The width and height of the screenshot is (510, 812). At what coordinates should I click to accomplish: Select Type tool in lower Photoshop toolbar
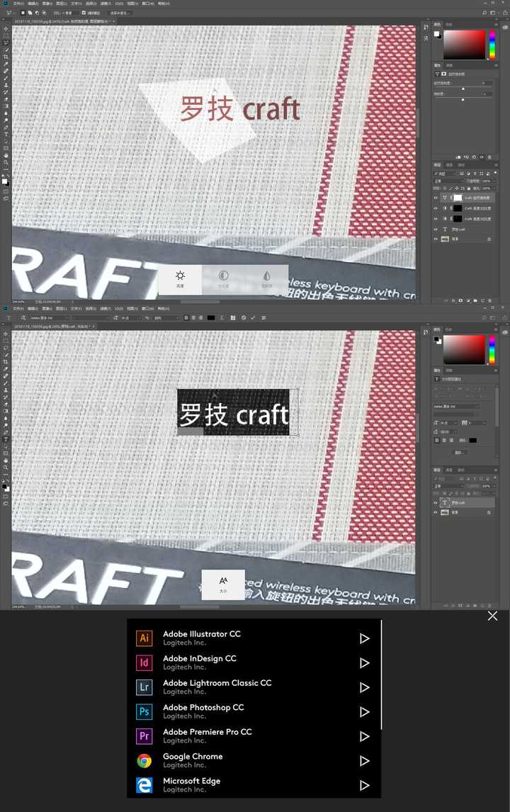click(x=6, y=439)
